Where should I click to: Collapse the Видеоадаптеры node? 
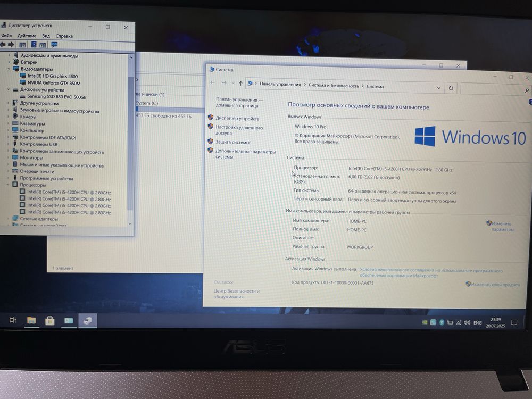click(9, 69)
